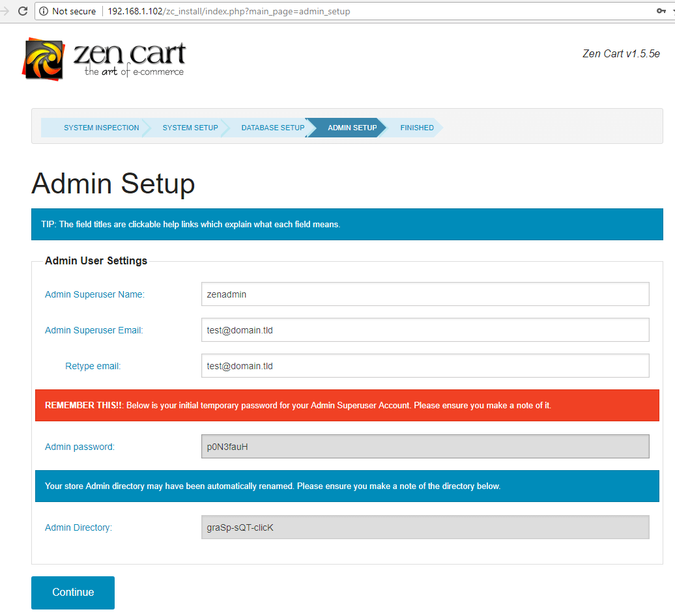Click the Zen Cart v1.5.5e version text
This screenshot has width=675, height=616.
point(621,54)
